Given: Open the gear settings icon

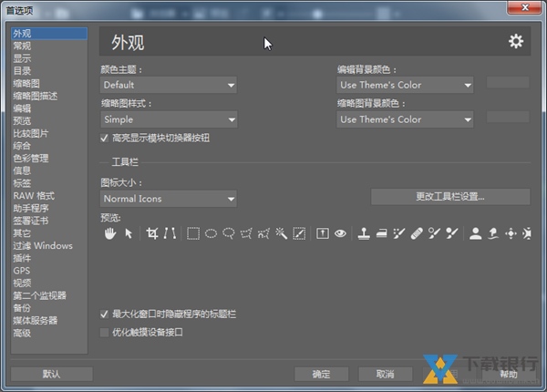Looking at the screenshot, I should tap(516, 42).
